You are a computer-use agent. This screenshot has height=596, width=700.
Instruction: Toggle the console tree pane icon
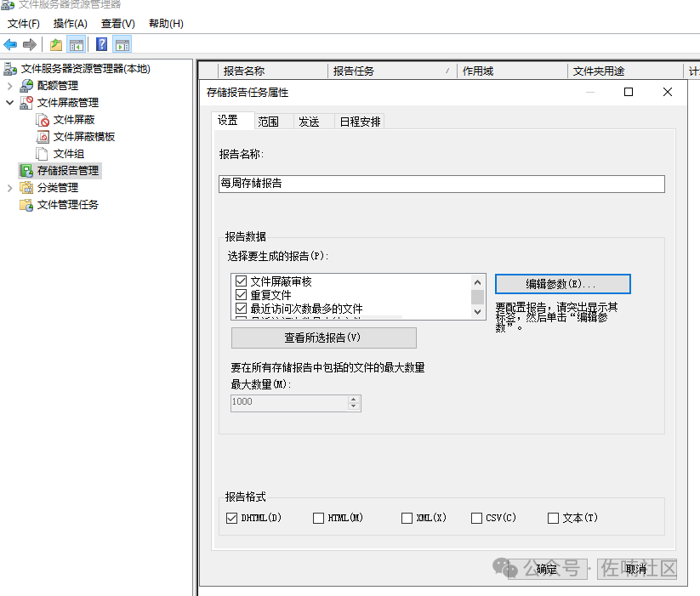coord(77,44)
